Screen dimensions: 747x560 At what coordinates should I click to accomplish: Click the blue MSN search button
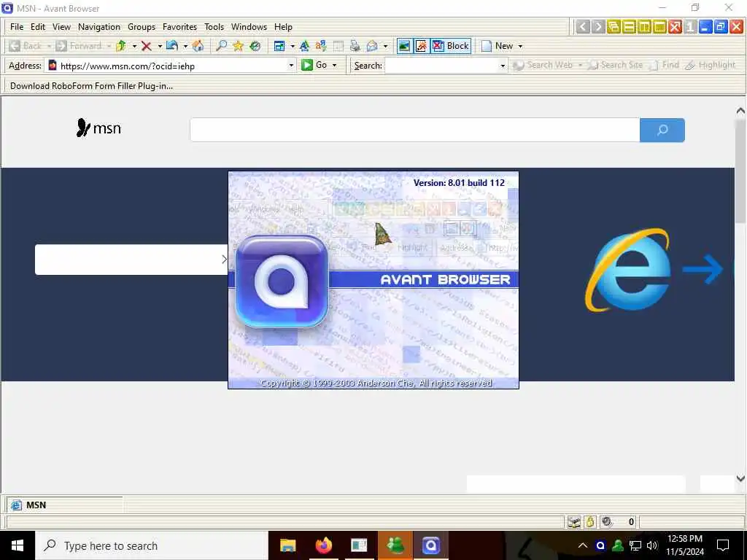pos(662,130)
